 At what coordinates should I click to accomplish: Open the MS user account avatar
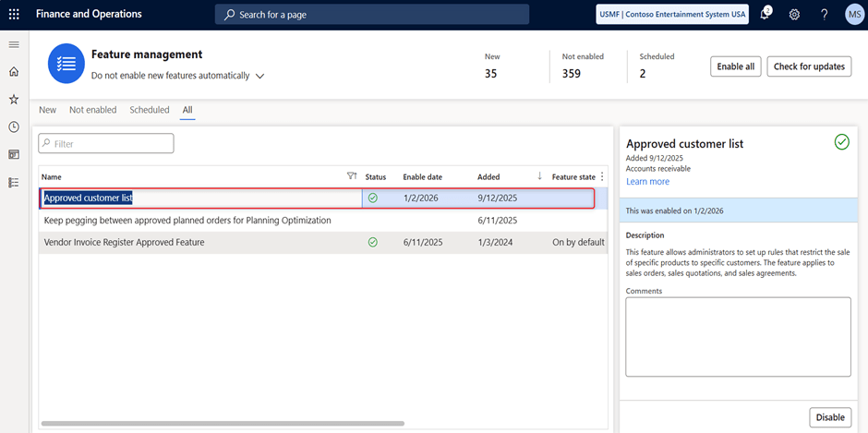pos(852,15)
